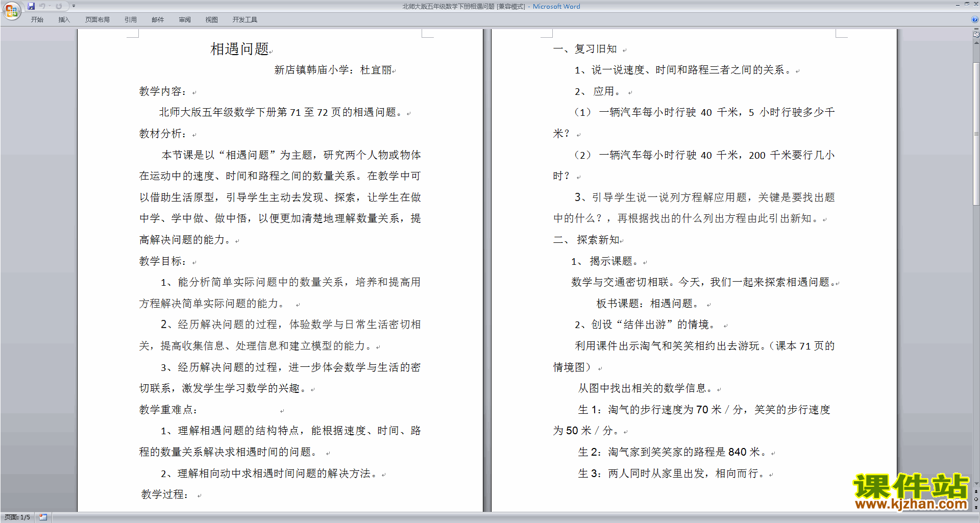Click the vertical scrollbar down arrow

coord(976,484)
